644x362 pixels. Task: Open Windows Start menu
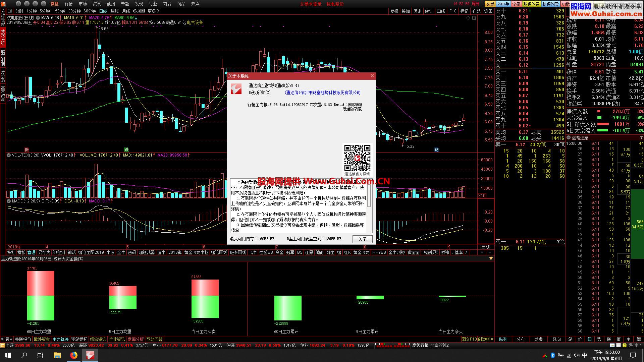[x=7, y=355]
